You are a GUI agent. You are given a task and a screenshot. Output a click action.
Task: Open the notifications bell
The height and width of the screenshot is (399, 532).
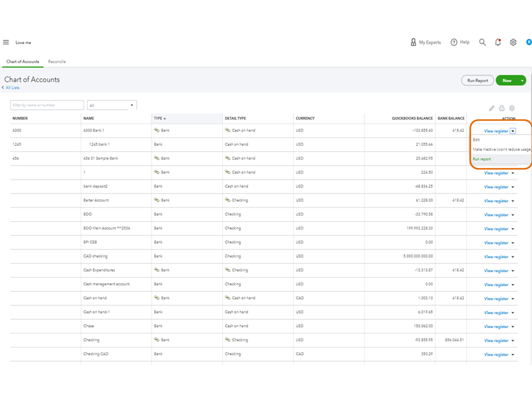pos(498,42)
